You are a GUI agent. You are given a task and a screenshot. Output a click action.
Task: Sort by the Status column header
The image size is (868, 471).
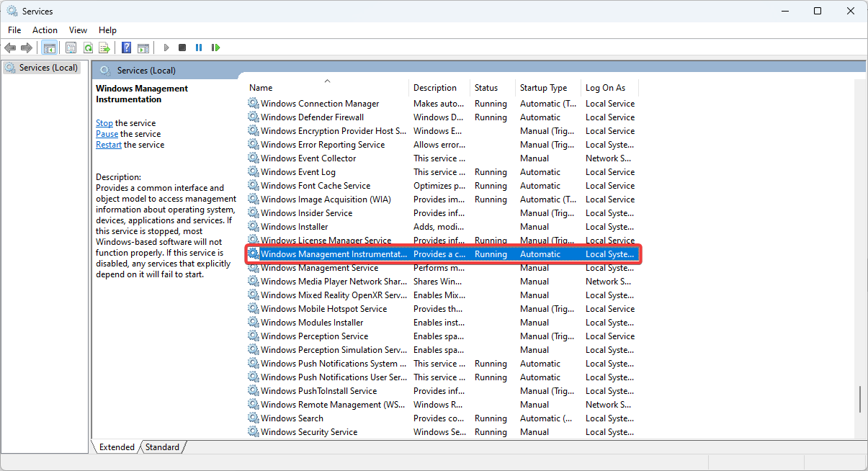coord(493,88)
